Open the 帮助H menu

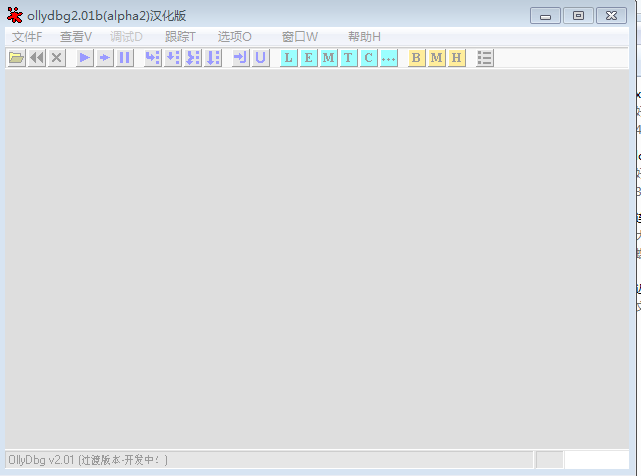pyautogui.click(x=364, y=37)
